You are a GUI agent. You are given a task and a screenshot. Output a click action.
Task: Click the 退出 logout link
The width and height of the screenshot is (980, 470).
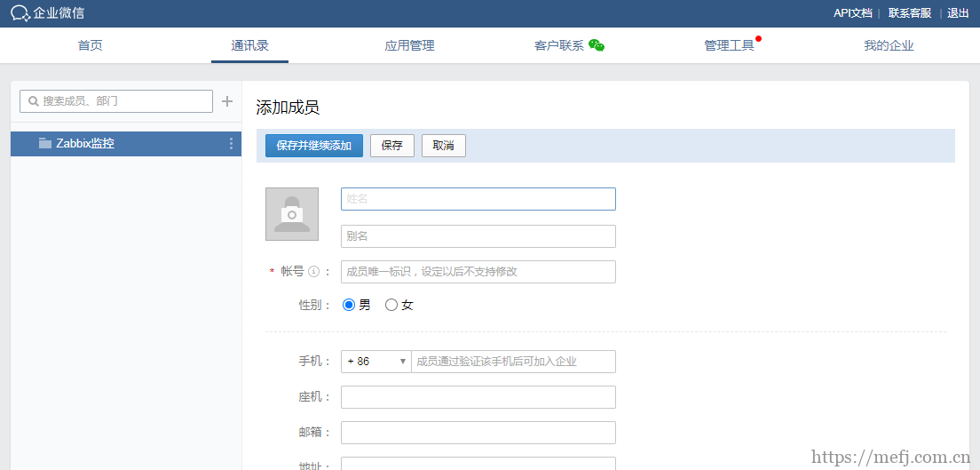point(958,13)
